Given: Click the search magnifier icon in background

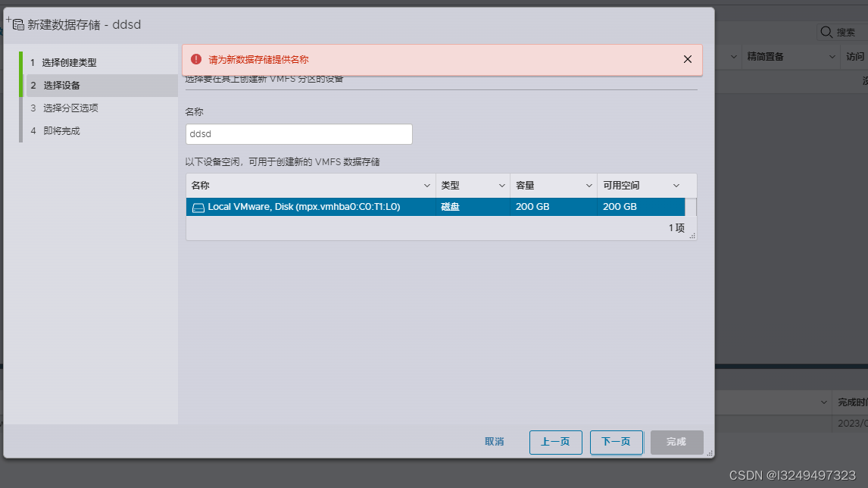Looking at the screenshot, I should pyautogui.click(x=826, y=32).
